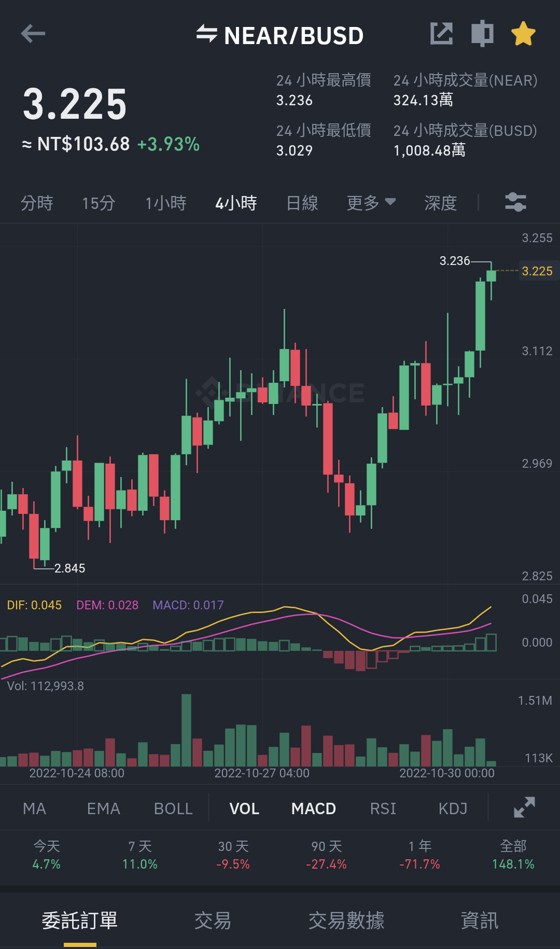
Task: Toggle the MA indicator
Action: coord(34,808)
